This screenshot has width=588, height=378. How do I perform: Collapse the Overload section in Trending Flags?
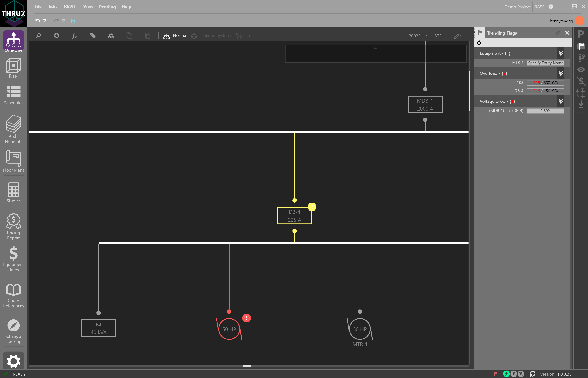coord(561,73)
